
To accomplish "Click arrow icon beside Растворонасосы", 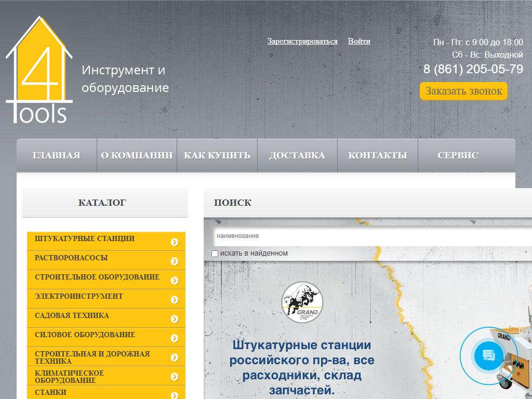I will coord(175,261).
